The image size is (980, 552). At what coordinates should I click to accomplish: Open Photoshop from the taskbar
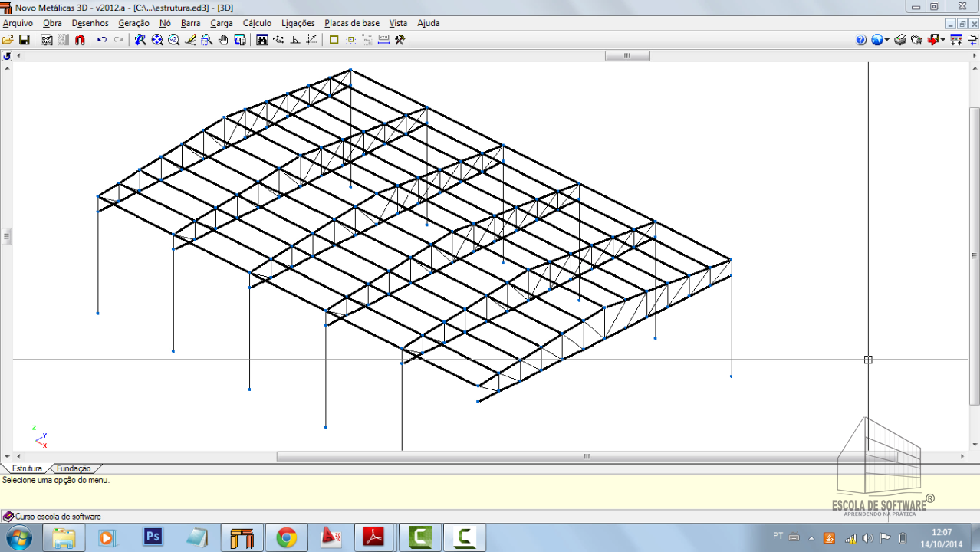click(x=153, y=537)
